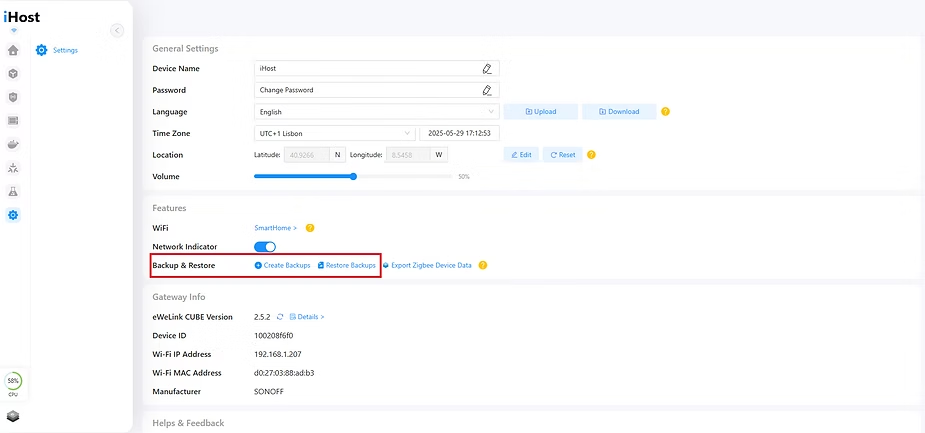Click the shield security icon in sidebar
Image resolution: width=925 pixels, height=433 pixels.
pyautogui.click(x=13, y=97)
